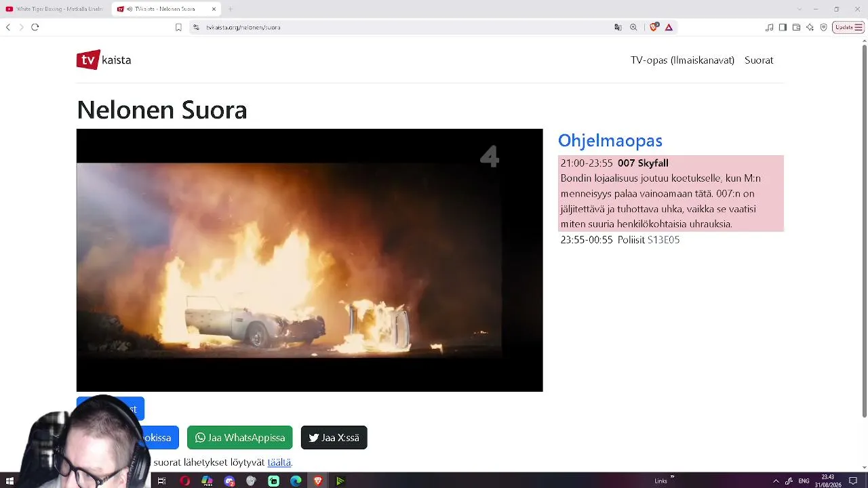The width and height of the screenshot is (868, 488).
Task: Open the Brave browser taskbar icon
Action: coord(318,481)
